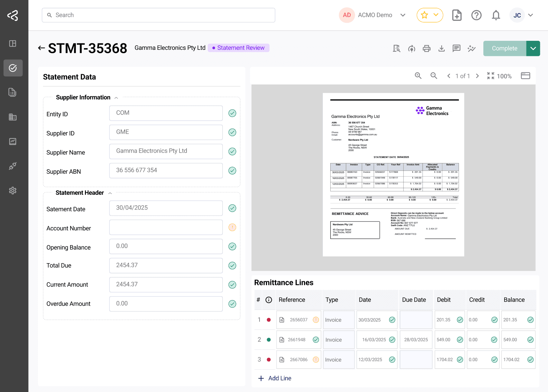Toggle the Entity ID verified checkmark
This screenshot has height=392, width=548.
(232, 113)
